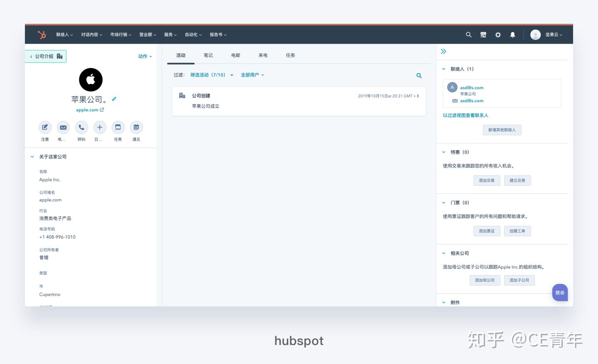This screenshot has width=598, height=364.
Task: Click the email envelope action icon
Action: click(63, 127)
